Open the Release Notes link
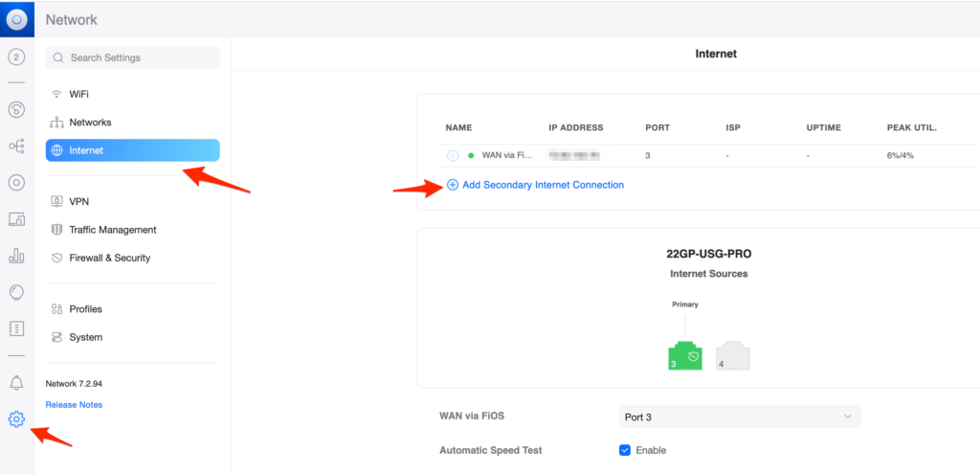 [x=74, y=405]
